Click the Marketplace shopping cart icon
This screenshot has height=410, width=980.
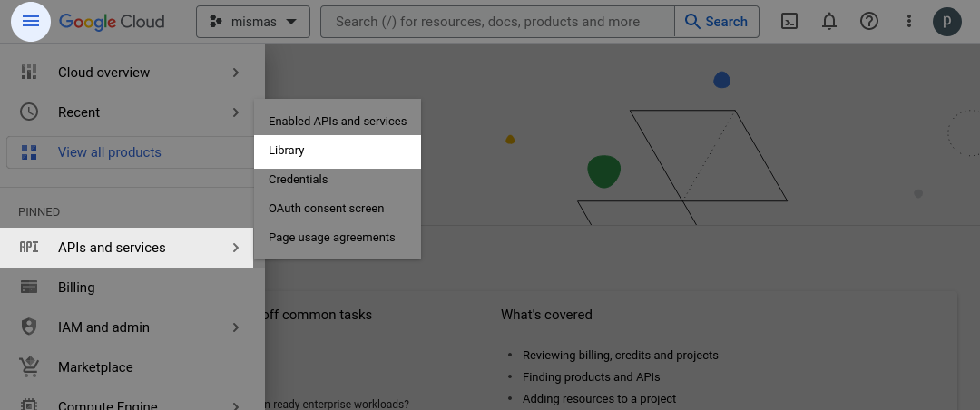coord(29,366)
